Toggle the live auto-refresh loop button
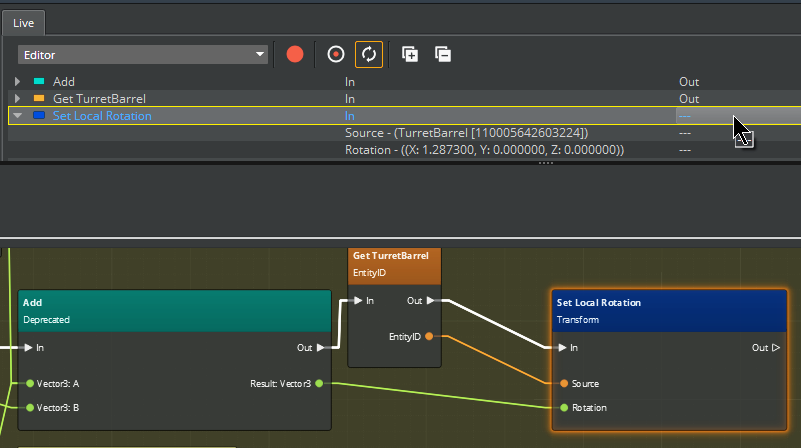 click(x=369, y=54)
